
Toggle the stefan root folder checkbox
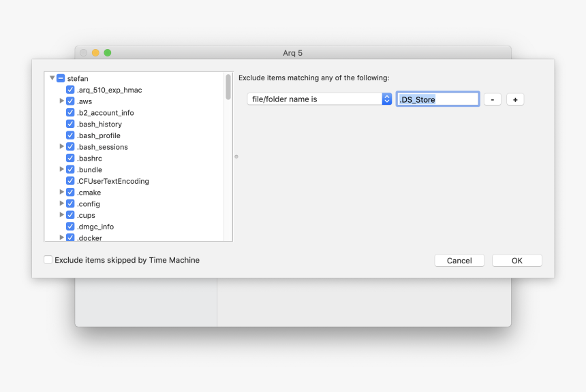pos(61,78)
